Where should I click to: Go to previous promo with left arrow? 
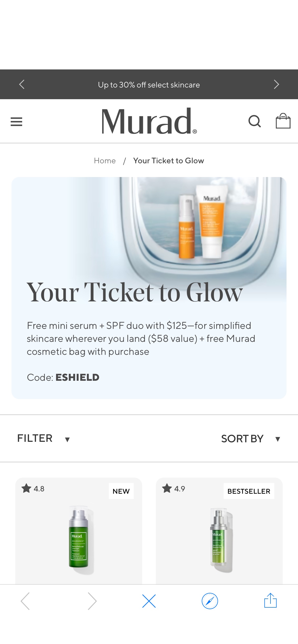pos(22,84)
